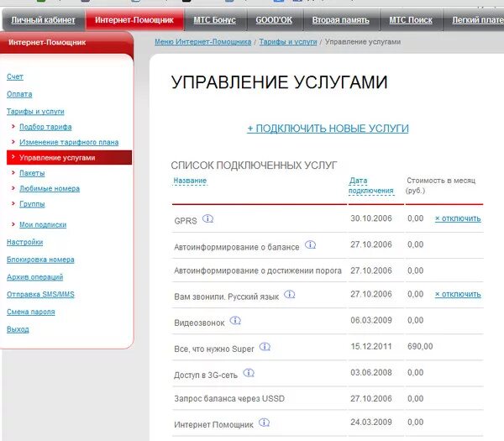Click Автоинформирование о достижении порога text
Viewport: 504px width, 441px height.
coord(258,270)
